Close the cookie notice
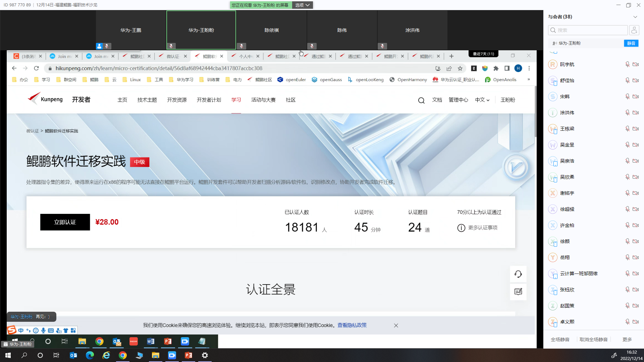The width and height of the screenshot is (644, 362). tap(396, 325)
